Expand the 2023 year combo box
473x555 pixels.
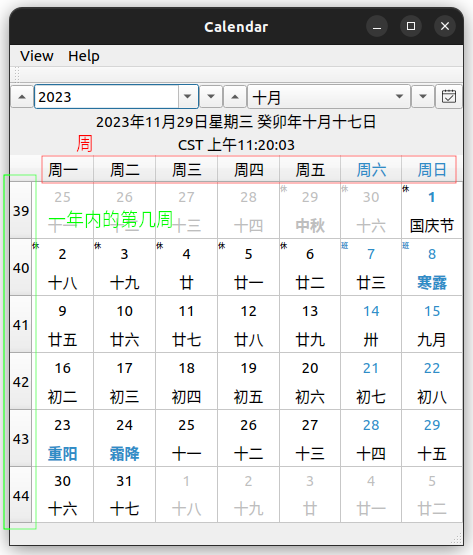point(188,96)
